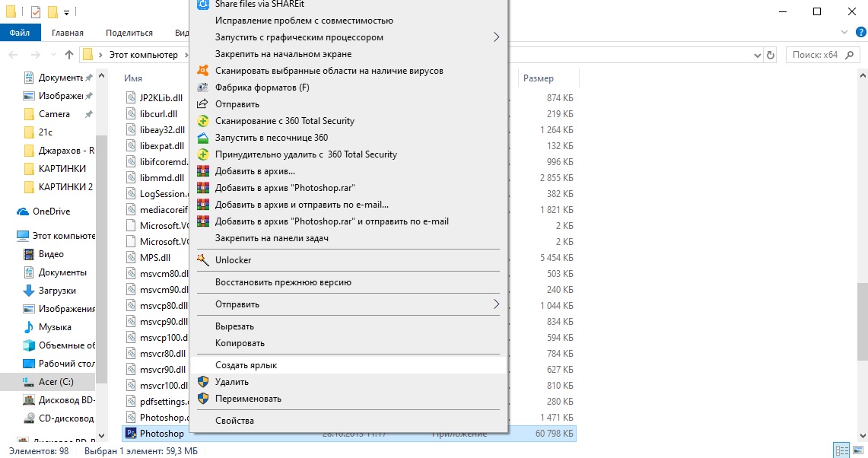Open the Quick Access Toolbar customize dropdown

[67, 13]
